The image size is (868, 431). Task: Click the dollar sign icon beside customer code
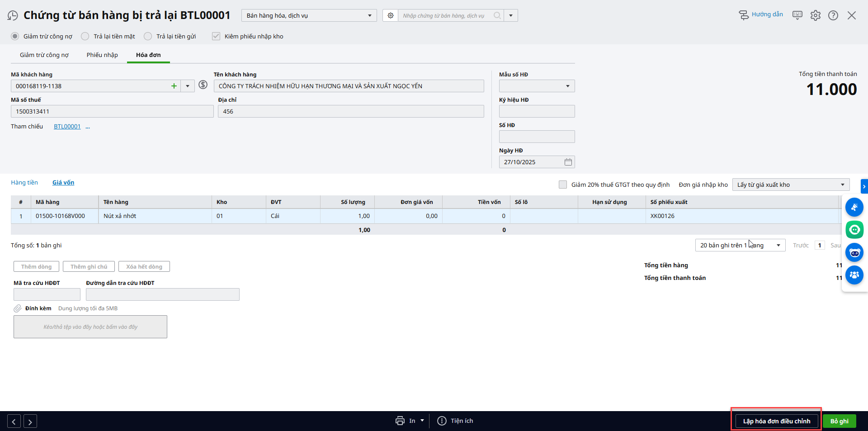[x=203, y=85]
